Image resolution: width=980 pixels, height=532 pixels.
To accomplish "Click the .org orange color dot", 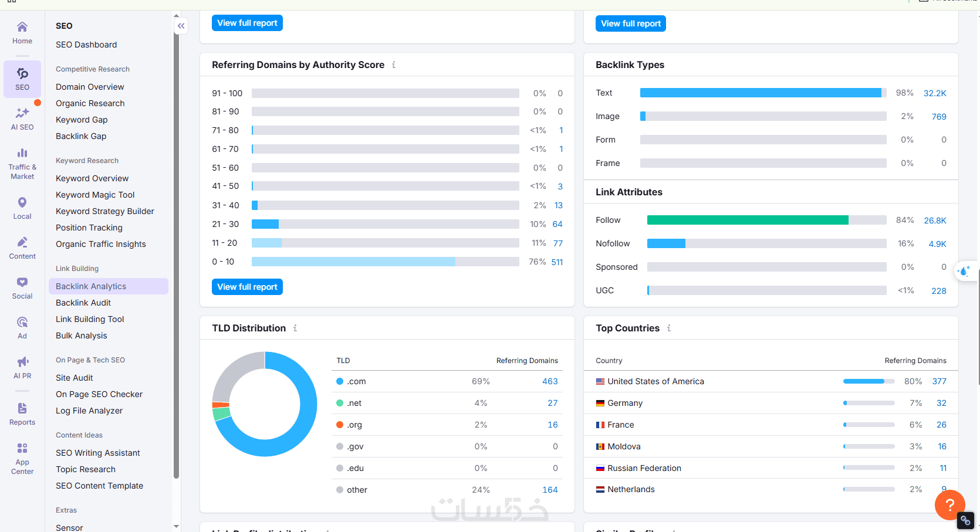I will pyautogui.click(x=340, y=425).
